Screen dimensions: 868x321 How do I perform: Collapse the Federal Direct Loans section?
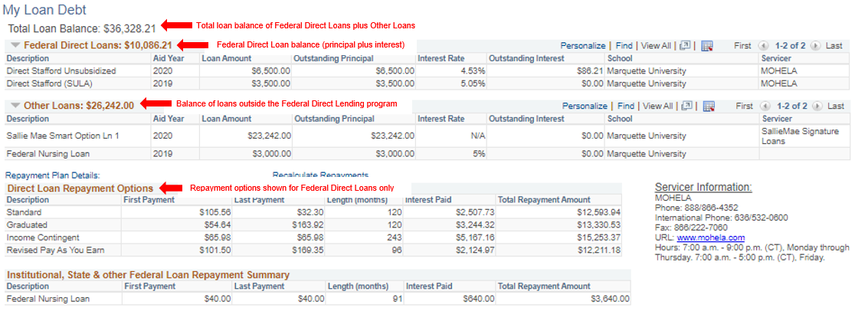(x=15, y=45)
